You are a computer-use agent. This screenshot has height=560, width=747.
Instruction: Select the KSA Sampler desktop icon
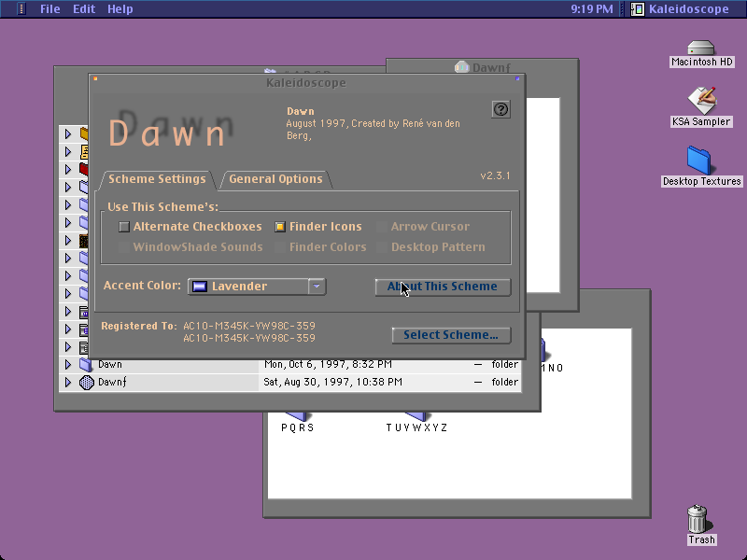pyautogui.click(x=702, y=101)
